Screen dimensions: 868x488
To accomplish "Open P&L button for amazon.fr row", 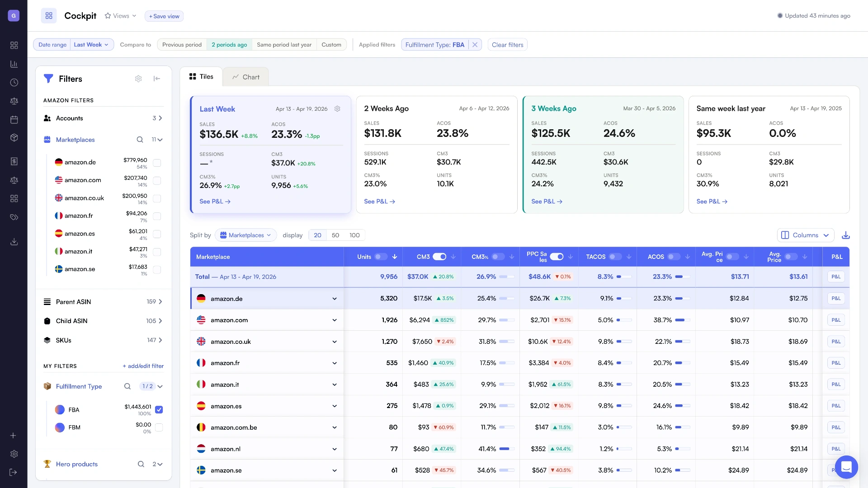I will (836, 363).
